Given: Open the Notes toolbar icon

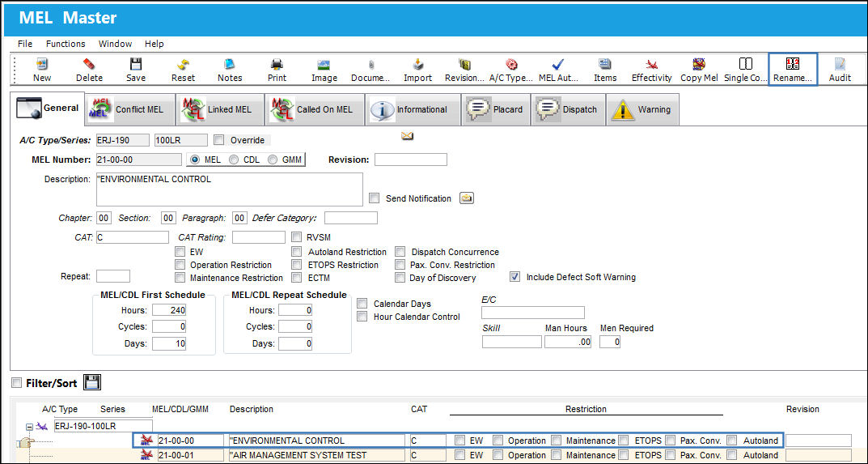Looking at the screenshot, I should (230, 64).
